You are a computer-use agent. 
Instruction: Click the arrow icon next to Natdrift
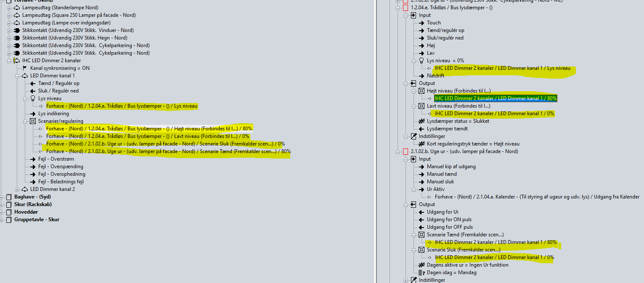click(421, 76)
